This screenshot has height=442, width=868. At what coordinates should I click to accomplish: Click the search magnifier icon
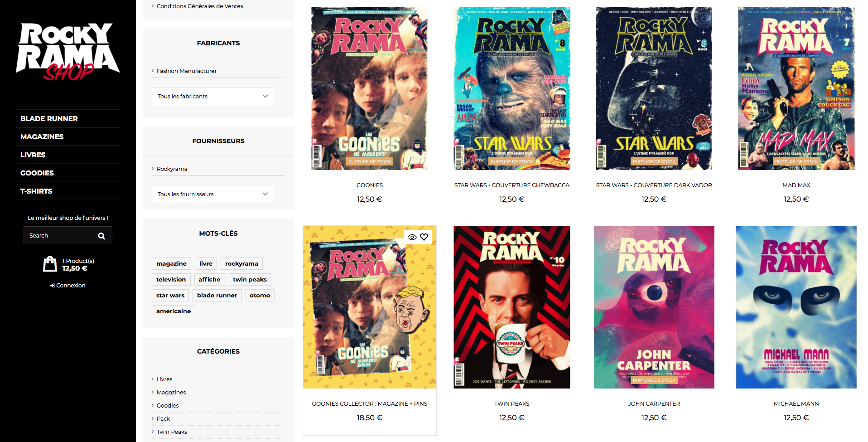pyautogui.click(x=101, y=236)
